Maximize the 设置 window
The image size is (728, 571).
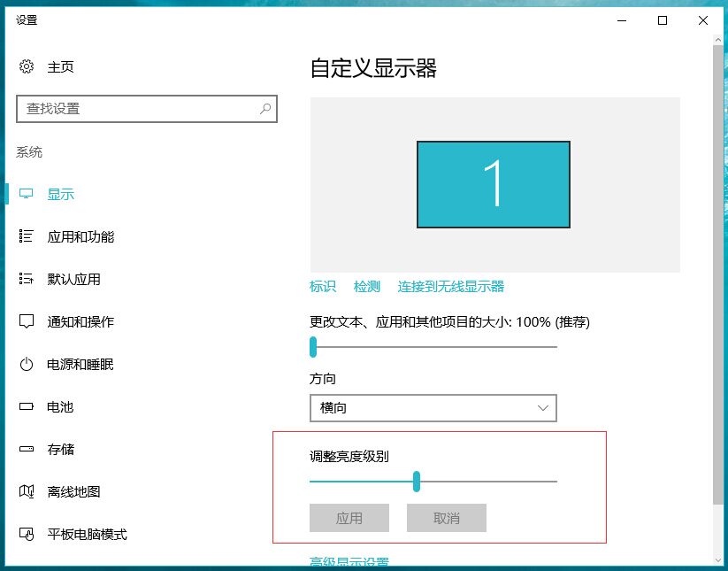[x=663, y=20]
